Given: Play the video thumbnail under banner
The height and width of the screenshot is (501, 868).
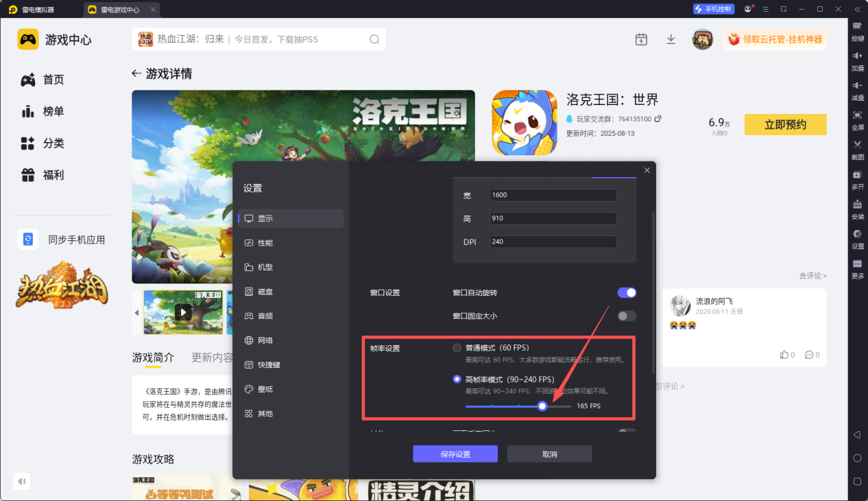Looking at the screenshot, I should 183,312.
